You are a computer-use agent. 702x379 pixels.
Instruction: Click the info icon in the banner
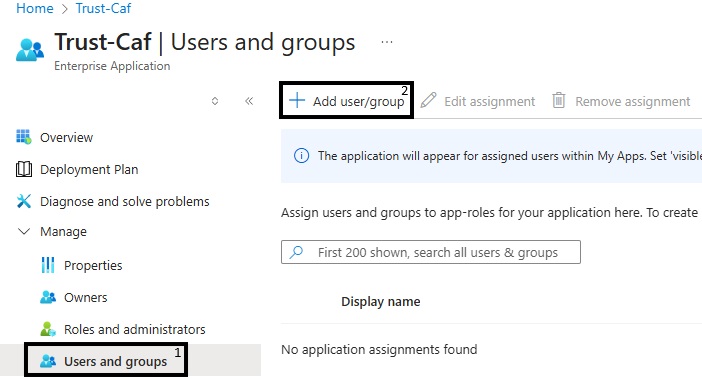pos(301,156)
